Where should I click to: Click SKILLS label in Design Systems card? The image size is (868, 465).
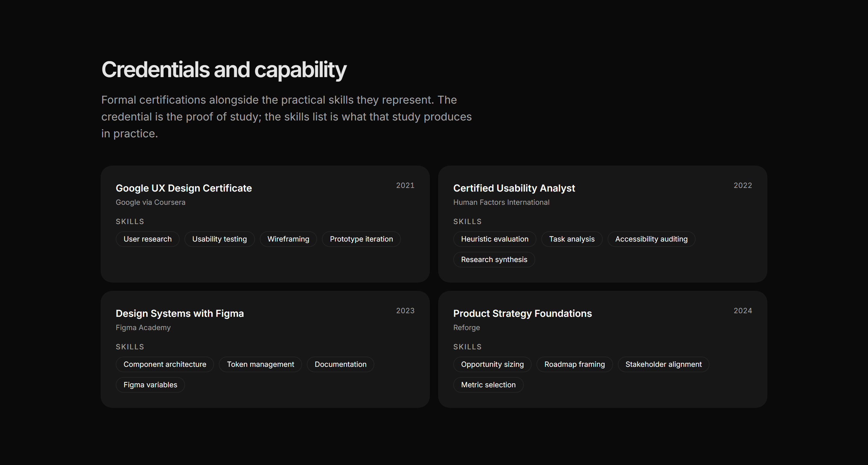pyautogui.click(x=130, y=347)
